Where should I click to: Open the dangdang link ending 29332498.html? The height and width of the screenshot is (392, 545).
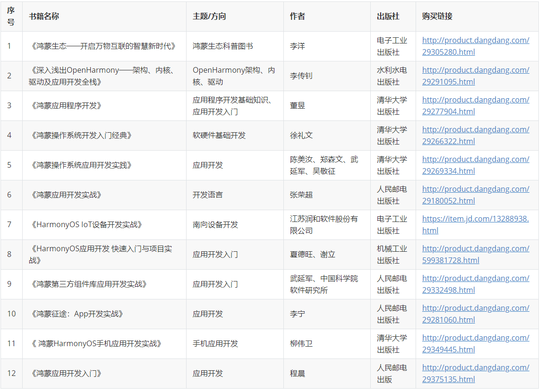click(x=476, y=284)
